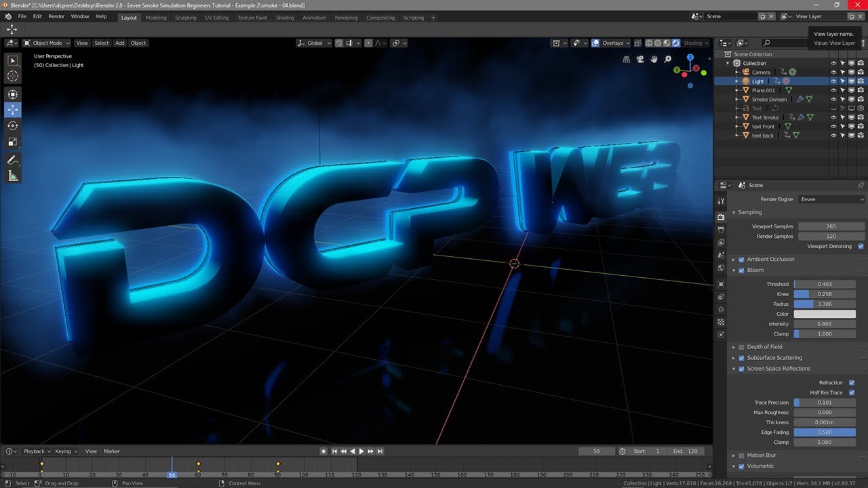Select the Annotate pencil tool

[13, 161]
